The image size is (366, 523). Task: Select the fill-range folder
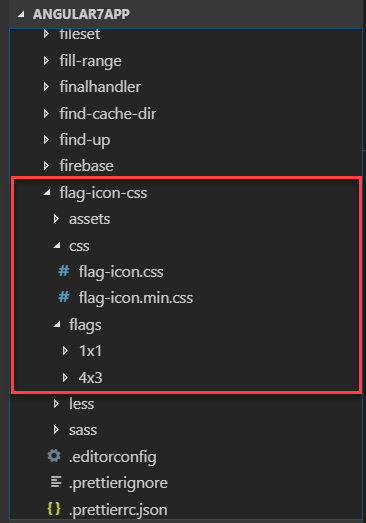90,61
